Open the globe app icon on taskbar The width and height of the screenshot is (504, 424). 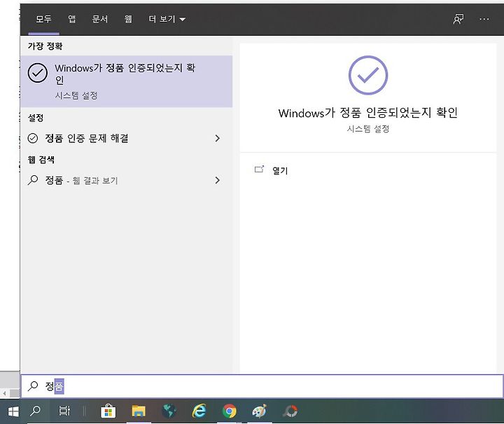pyautogui.click(x=169, y=411)
